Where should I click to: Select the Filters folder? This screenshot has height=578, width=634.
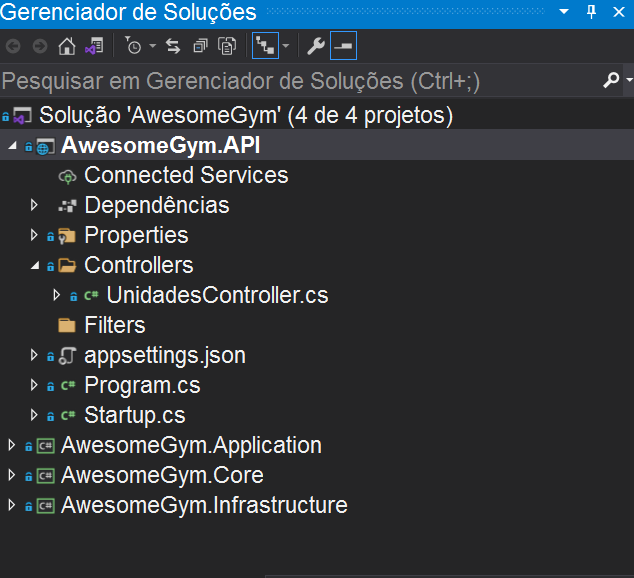coord(114,325)
